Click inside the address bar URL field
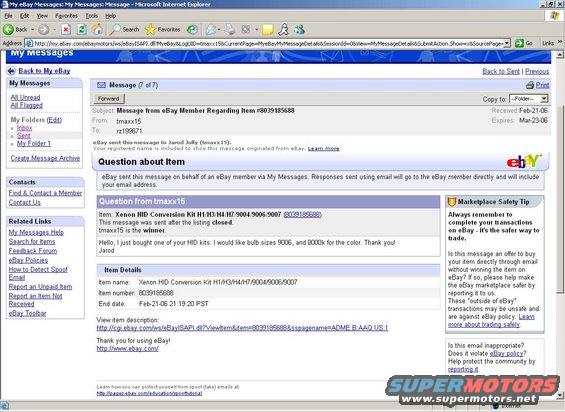The width and height of the screenshot is (565, 412). [268, 44]
